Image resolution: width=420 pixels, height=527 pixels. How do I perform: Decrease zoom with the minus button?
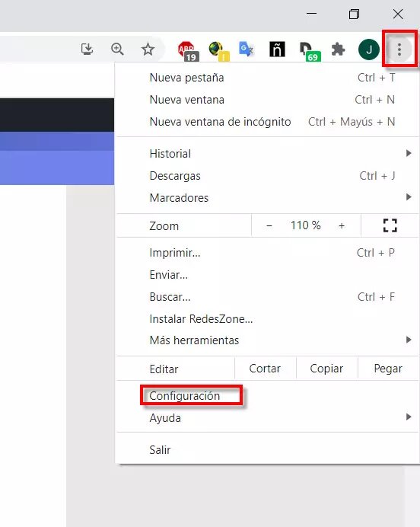click(x=269, y=225)
